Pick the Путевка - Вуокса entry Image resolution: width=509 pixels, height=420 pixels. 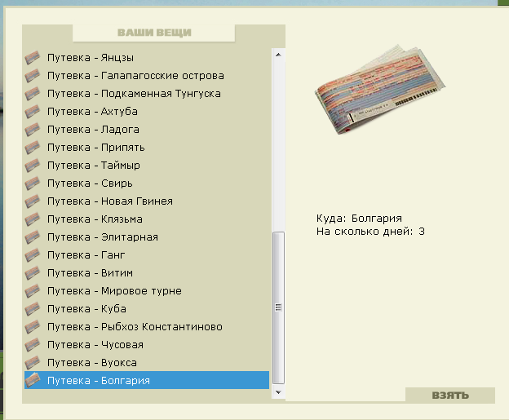click(x=147, y=363)
